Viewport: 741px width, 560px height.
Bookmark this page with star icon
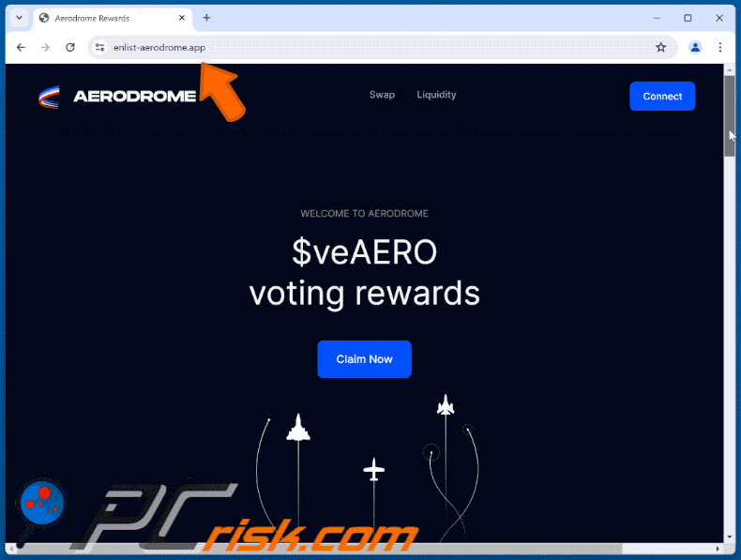660,47
